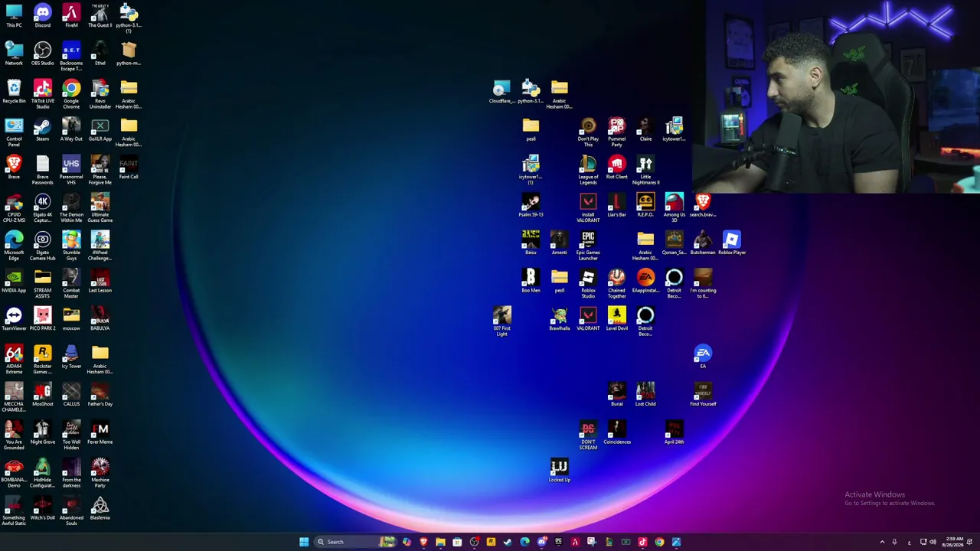The width and height of the screenshot is (980, 551).
Task: Select the Night Grove shortcut
Action: pyautogui.click(x=42, y=432)
